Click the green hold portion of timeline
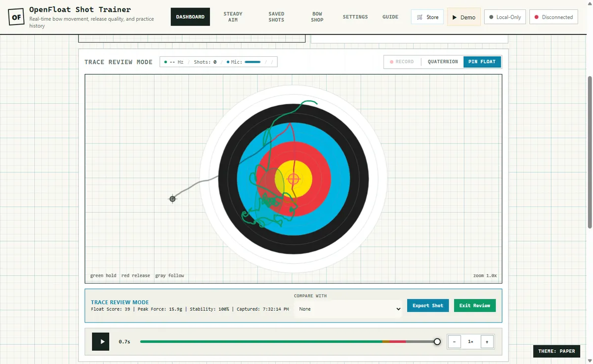 (261, 341)
